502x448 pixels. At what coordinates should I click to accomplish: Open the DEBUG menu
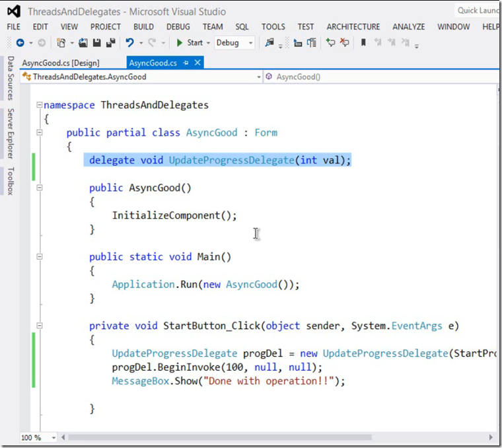click(x=178, y=26)
